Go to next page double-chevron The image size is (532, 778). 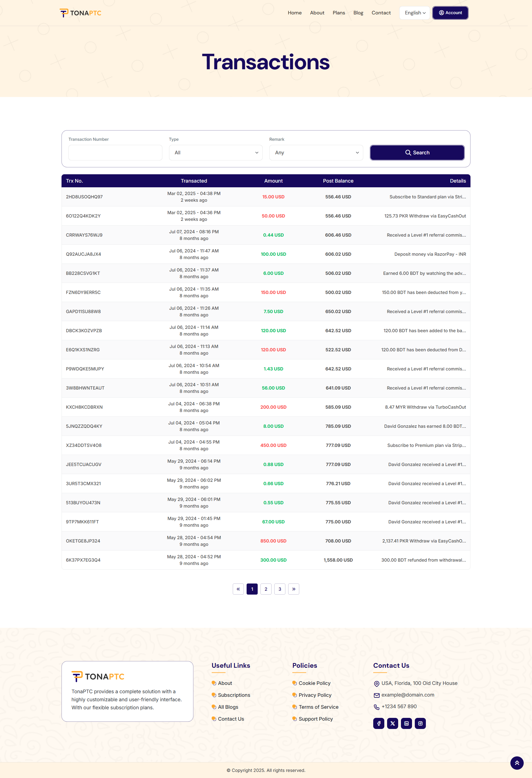point(294,589)
